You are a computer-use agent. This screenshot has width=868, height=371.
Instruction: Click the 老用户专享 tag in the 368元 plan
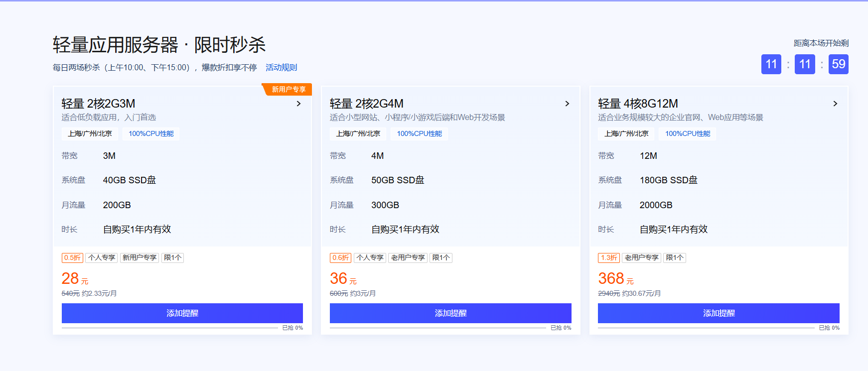641,257
